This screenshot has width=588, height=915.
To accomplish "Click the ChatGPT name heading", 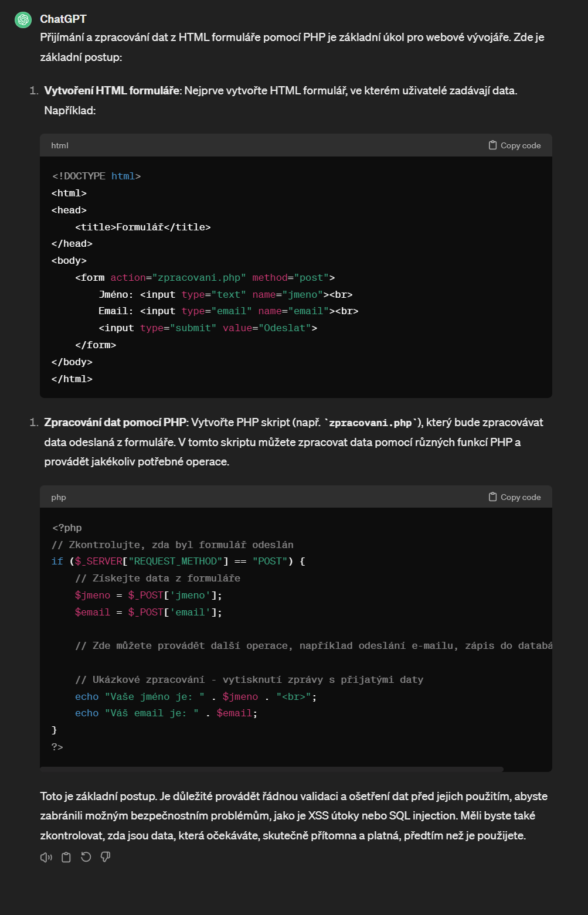I will coord(63,19).
